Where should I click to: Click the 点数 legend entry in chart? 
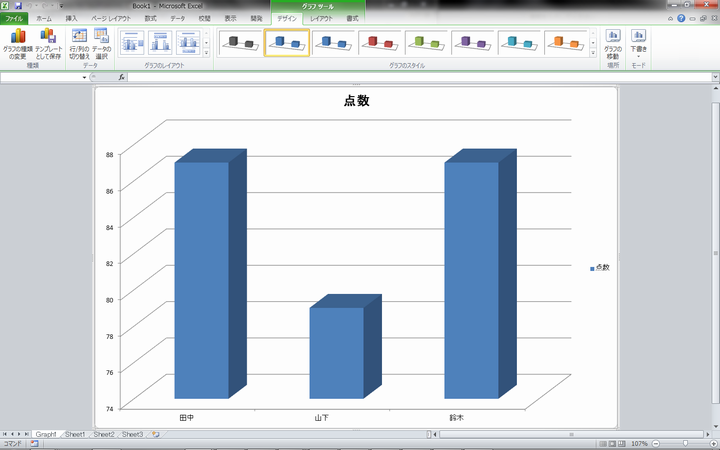click(x=600, y=267)
